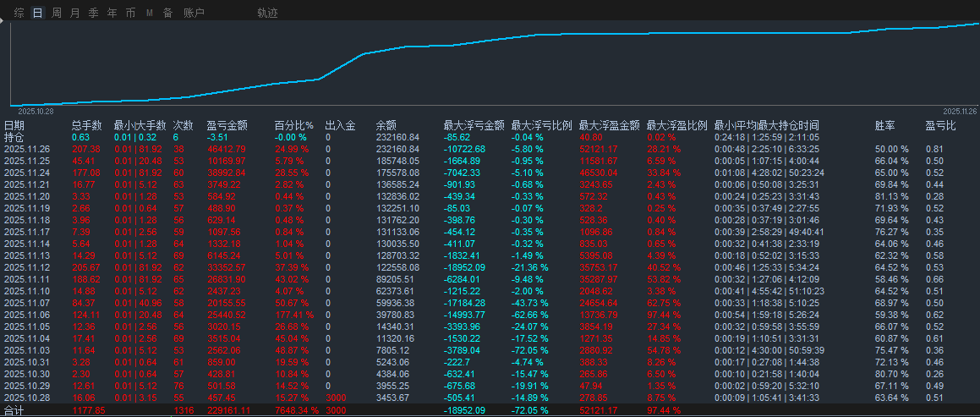Select the 2025.11.18 date row
This screenshot has width=980, height=417.
pos(490,220)
